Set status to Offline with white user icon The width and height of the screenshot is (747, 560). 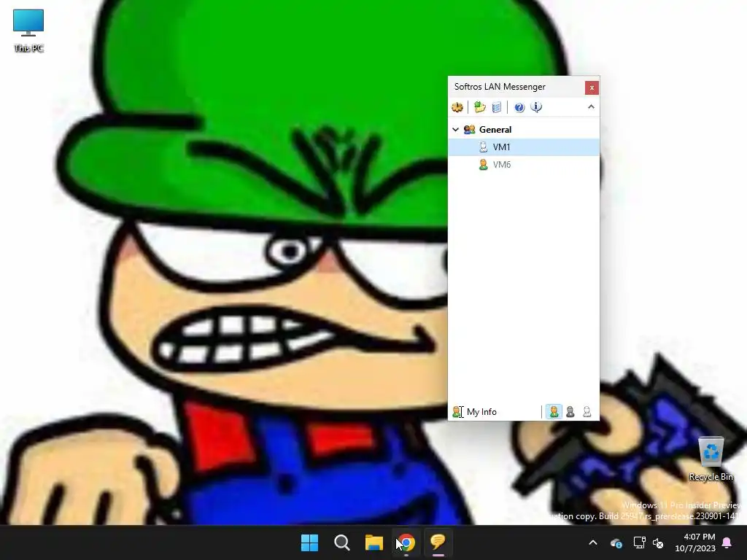[587, 412]
